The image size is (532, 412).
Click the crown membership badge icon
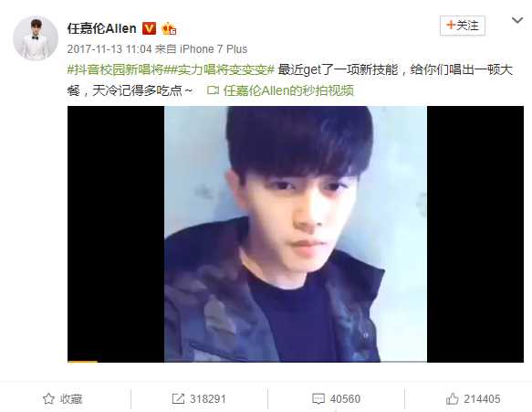[x=169, y=29]
